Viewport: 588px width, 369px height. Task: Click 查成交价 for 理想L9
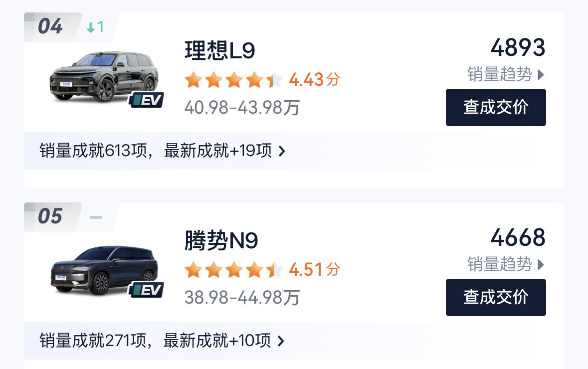(x=496, y=107)
